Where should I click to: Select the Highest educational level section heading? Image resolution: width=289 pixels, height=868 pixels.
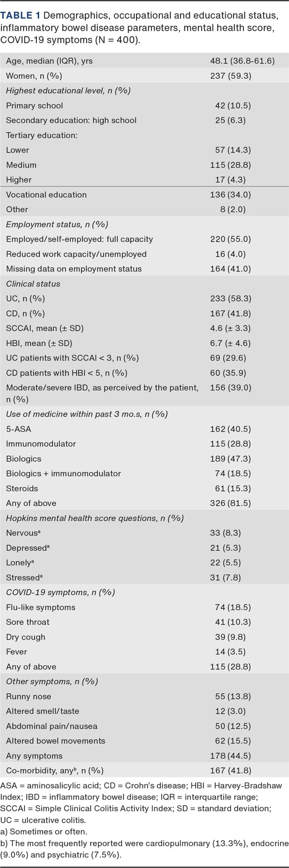[68, 91]
